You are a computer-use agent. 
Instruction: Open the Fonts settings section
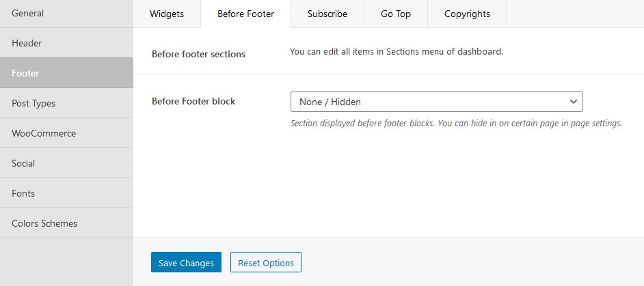[x=66, y=193]
